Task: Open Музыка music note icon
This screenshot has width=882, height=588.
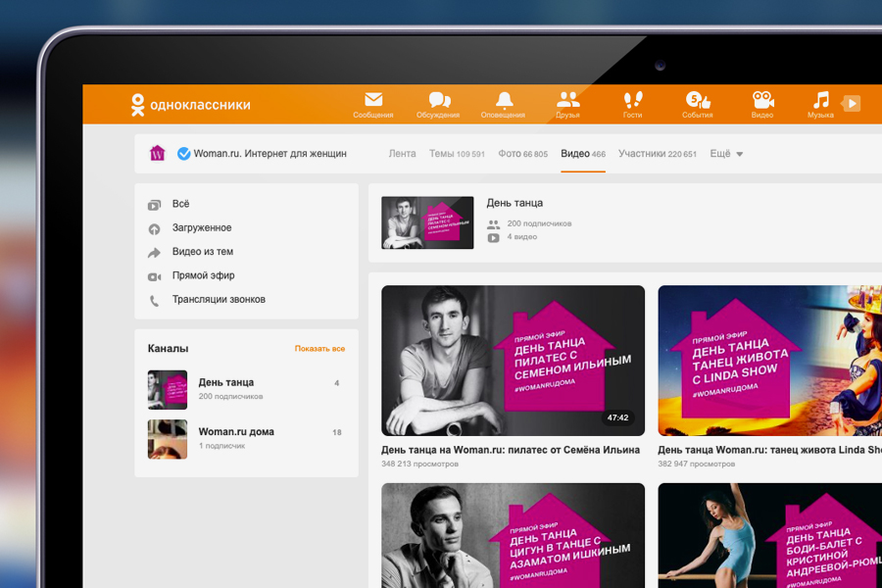Action: click(x=821, y=100)
